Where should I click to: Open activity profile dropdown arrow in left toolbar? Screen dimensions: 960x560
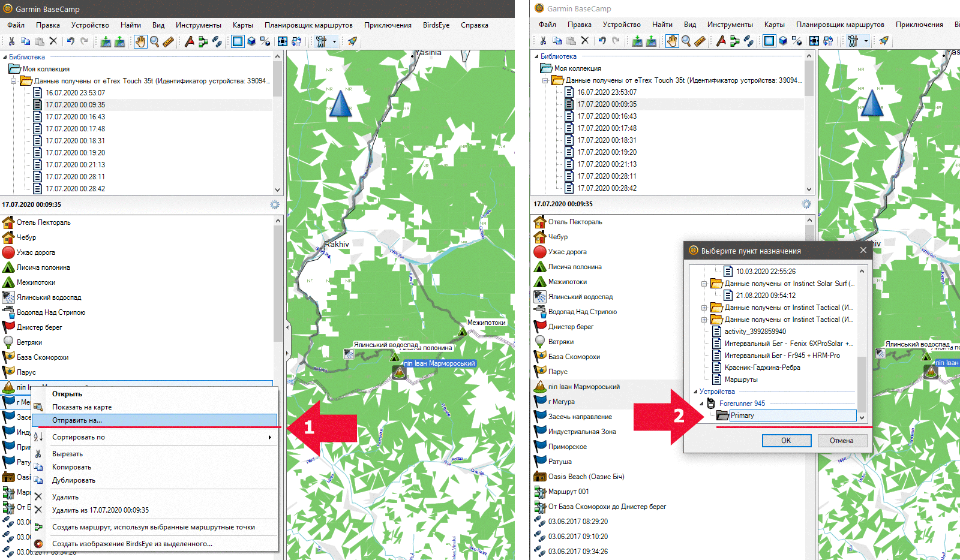tap(334, 41)
